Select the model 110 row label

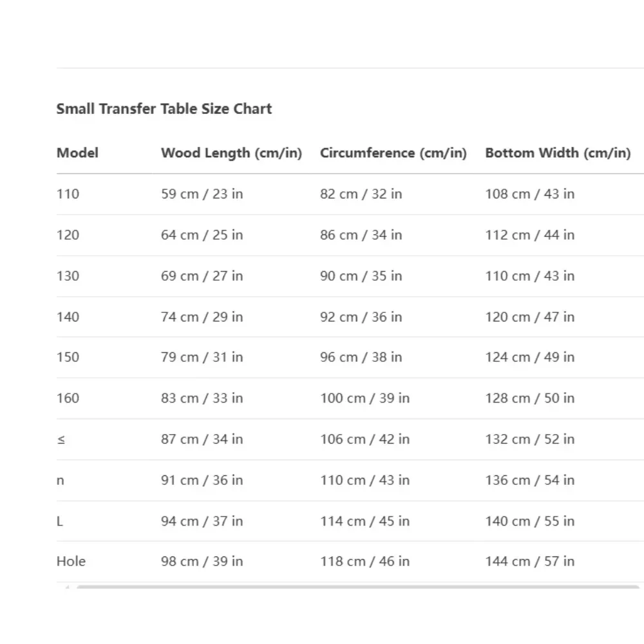pos(68,194)
